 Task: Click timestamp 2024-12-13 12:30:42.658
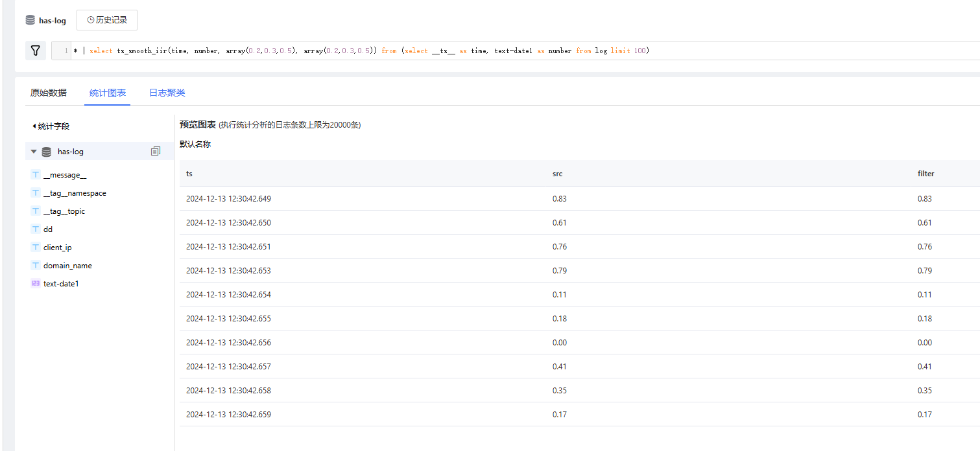coord(228,391)
